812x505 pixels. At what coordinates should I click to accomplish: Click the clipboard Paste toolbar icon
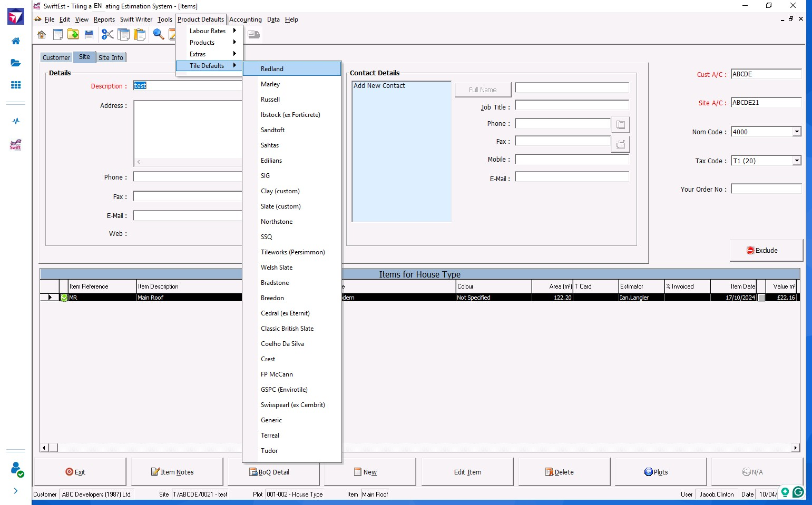[x=140, y=35]
